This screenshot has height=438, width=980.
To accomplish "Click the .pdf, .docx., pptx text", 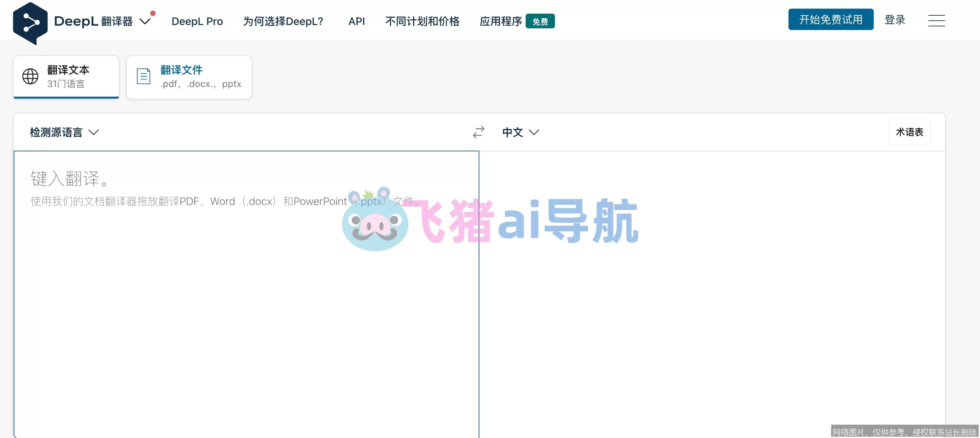I will click(x=201, y=84).
